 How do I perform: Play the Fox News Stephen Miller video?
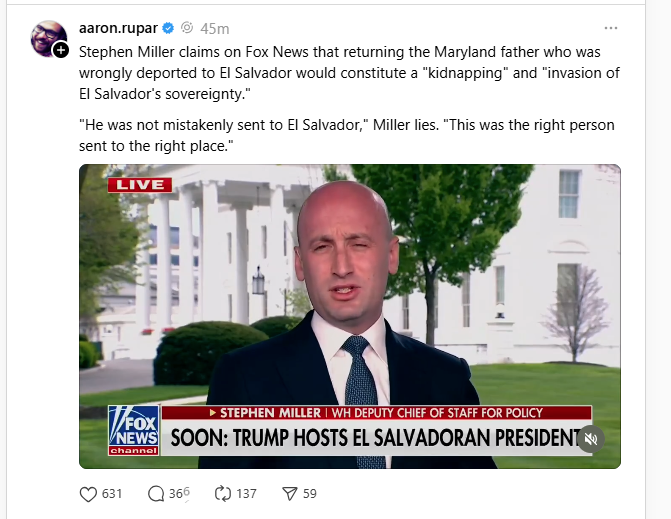(x=350, y=316)
